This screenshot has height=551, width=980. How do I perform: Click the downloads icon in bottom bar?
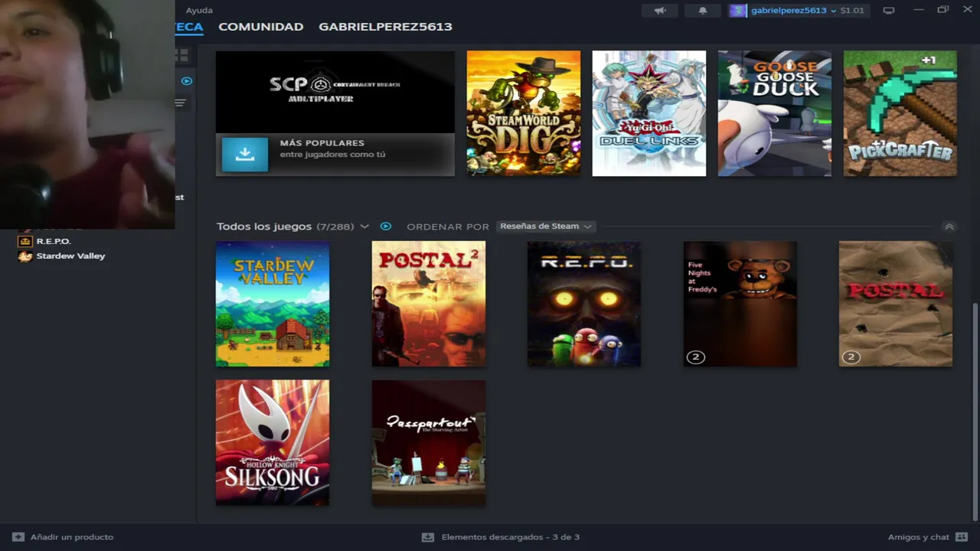pyautogui.click(x=428, y=537)
